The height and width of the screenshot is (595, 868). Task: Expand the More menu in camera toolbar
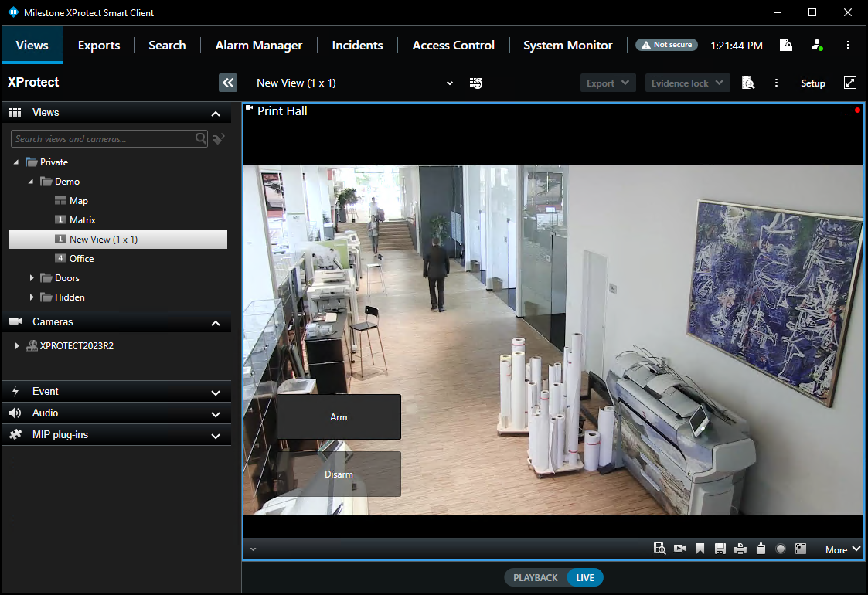(842, 549)
